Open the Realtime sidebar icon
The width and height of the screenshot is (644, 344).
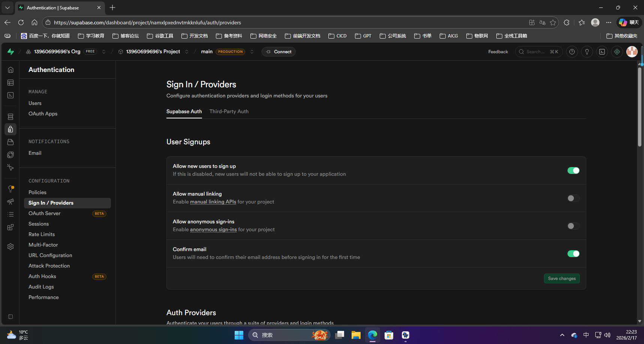[10, 168]
